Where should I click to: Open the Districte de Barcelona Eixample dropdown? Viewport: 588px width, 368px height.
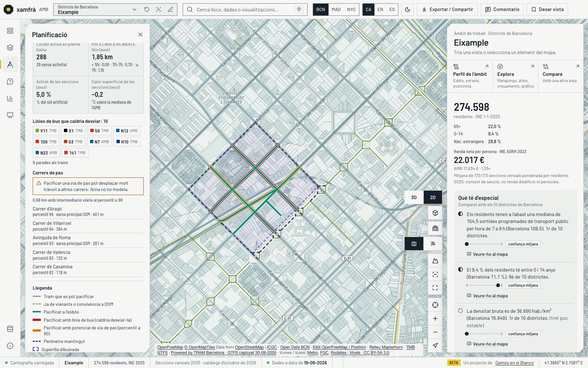pos(97,10)
